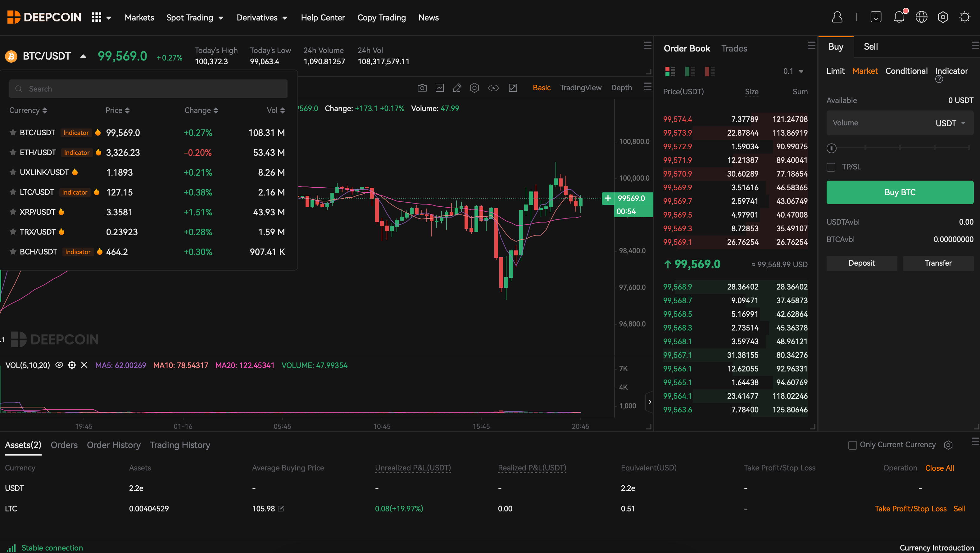The width and height of the screenshot is (980, 553).
Task: Remove the VOL indicator with X
Action: coord(84,365)
